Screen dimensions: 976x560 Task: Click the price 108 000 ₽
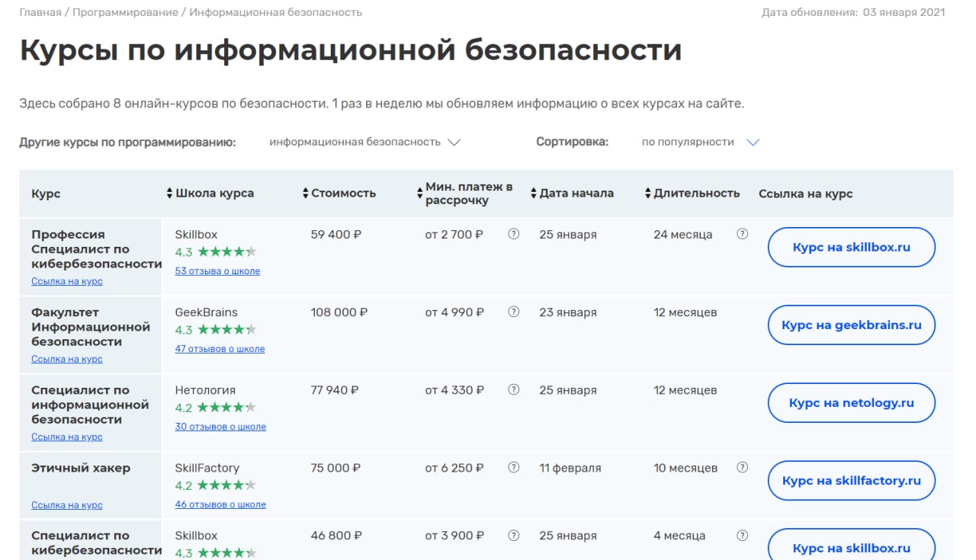coord(339,312)
